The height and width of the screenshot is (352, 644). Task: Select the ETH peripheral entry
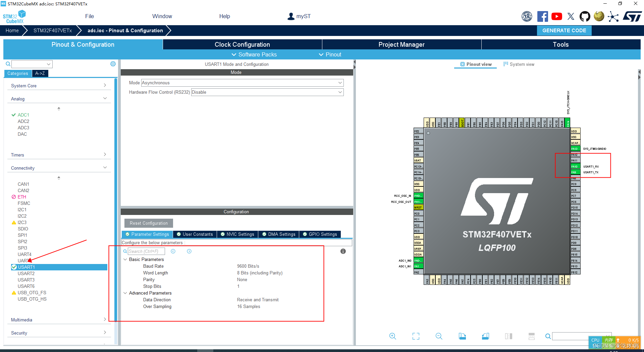coord(21,197)
